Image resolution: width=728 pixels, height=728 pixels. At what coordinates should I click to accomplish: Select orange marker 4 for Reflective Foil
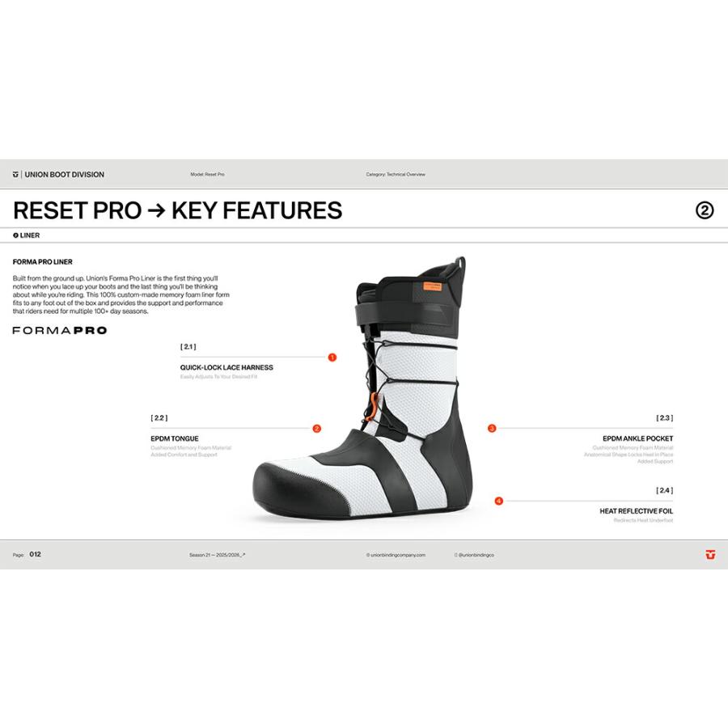(498, 501)
